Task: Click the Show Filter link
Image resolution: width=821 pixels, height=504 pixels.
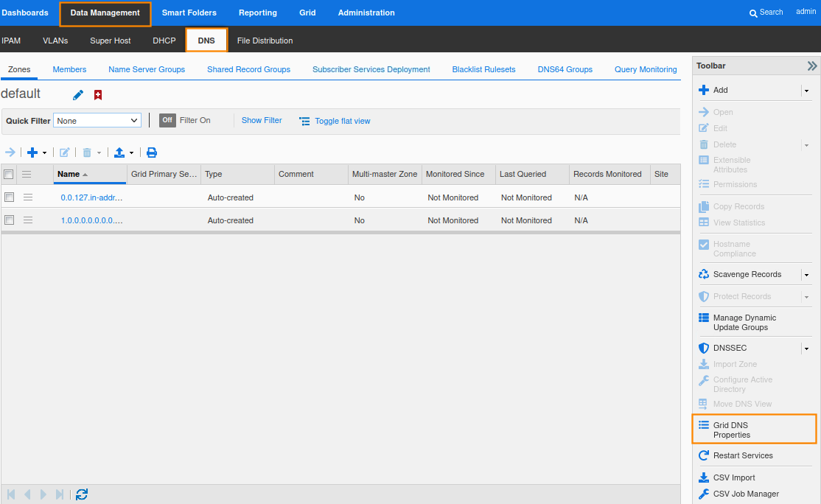Action: pyautogui.click(x=262, y=120)
